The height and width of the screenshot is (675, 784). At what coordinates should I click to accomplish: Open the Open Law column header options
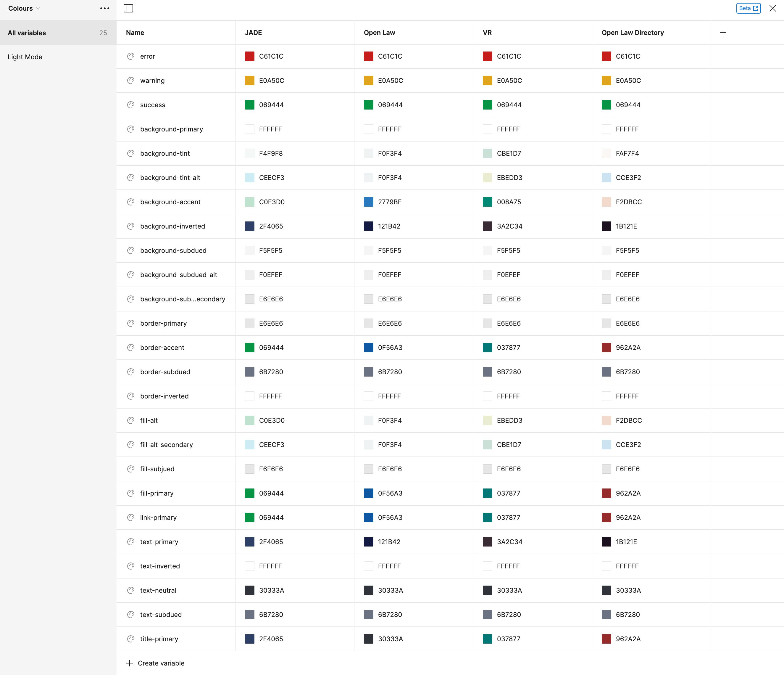[x=379, y=33]
